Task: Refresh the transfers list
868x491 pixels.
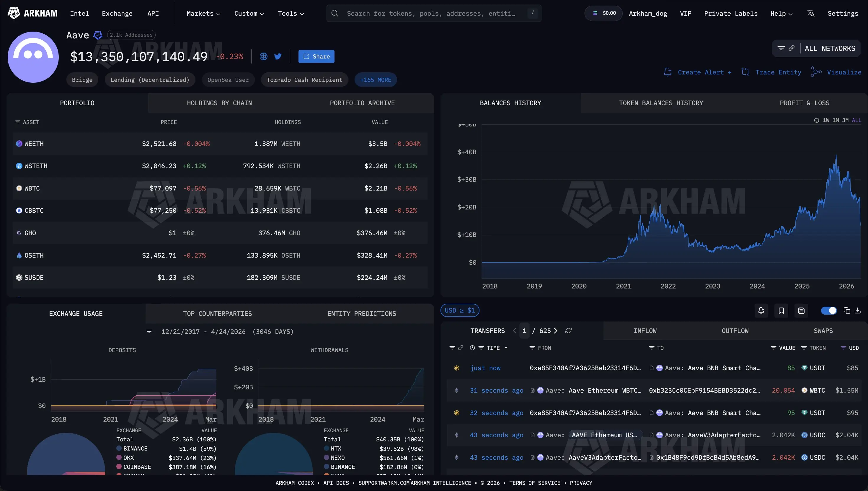Action: pyautogui.click(x=568, y=331)
